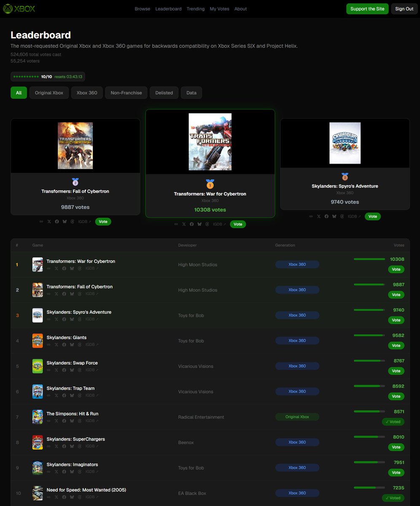Share War for Cybertron card on Threads
This screenshot has height=506, width=420.
pyautogui.click(x=207, y=224)
